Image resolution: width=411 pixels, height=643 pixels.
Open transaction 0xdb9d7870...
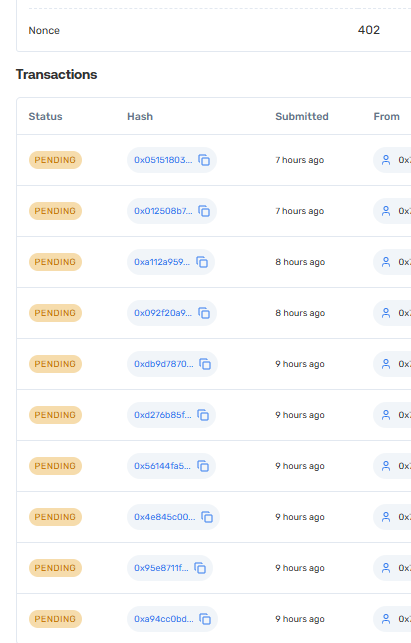(x=164, y=364)
